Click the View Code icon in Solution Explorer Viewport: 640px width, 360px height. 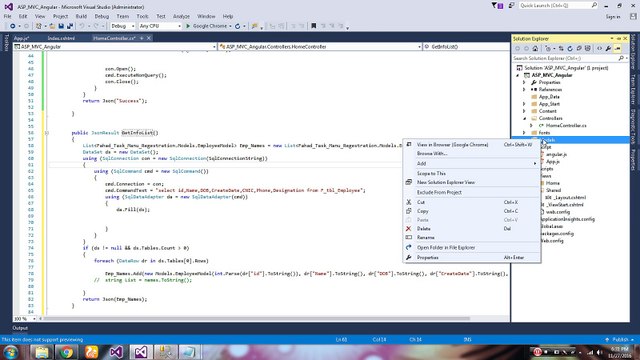pyautogui.click(x=599, y=49)
